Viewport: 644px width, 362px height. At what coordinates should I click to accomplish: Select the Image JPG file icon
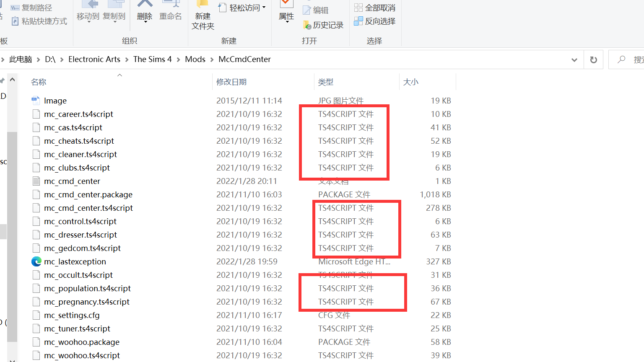click(36, 101)
